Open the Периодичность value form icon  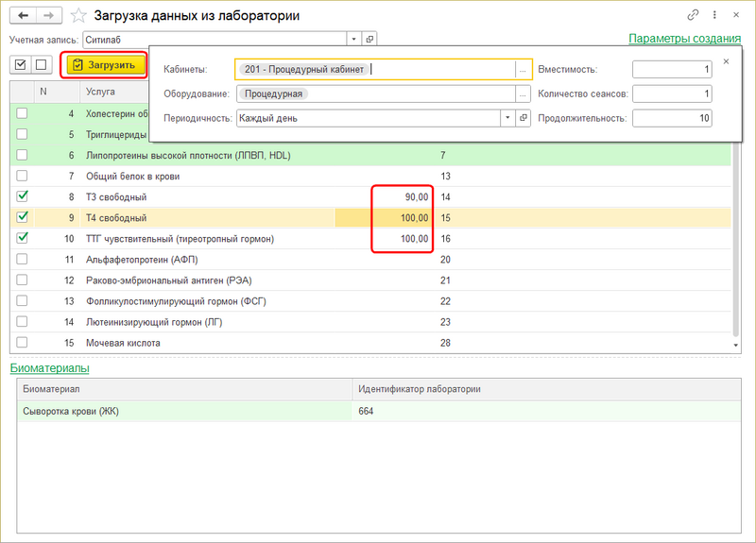pos(523,118)
